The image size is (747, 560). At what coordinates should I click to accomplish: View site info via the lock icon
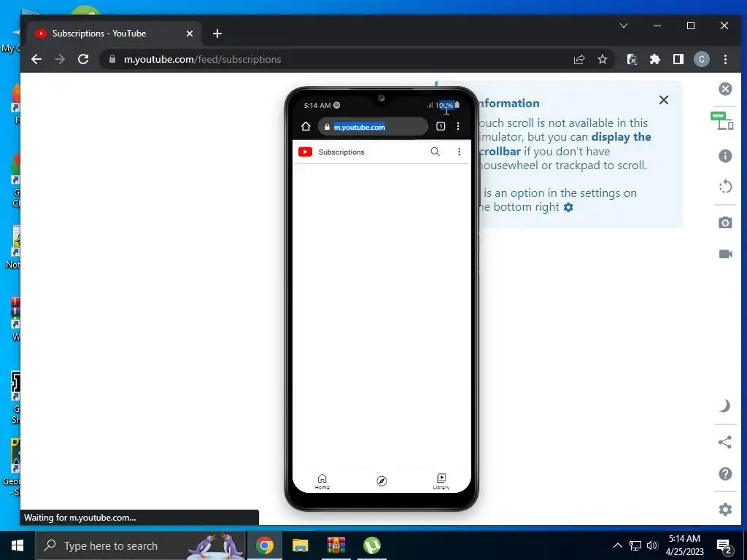[112, 59]
